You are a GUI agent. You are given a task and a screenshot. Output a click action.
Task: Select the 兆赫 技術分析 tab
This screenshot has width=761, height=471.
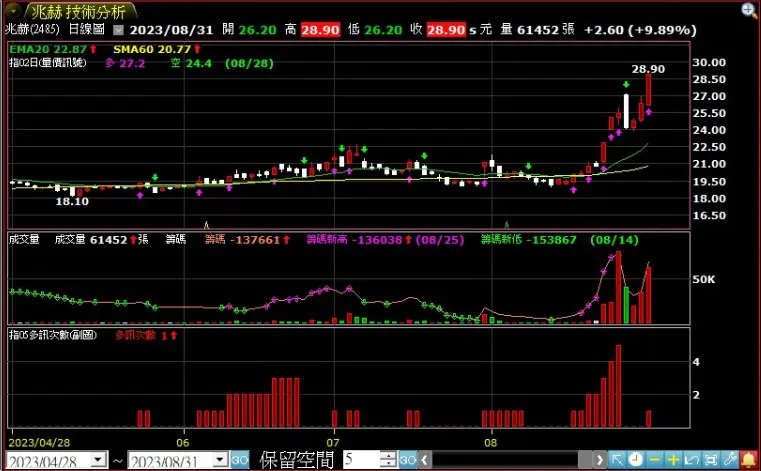[79, 11]
